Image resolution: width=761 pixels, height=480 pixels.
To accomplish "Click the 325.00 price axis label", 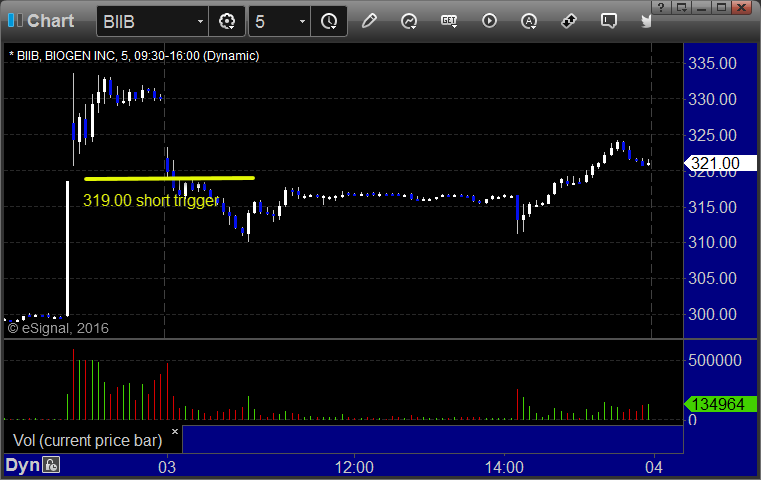I will click(712, 135).
